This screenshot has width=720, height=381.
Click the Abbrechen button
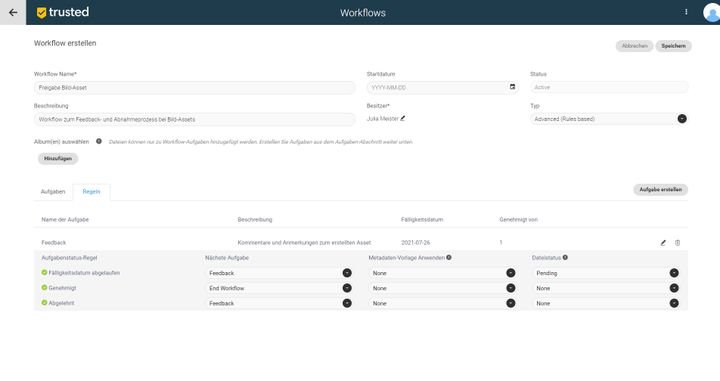click(635, 46)
